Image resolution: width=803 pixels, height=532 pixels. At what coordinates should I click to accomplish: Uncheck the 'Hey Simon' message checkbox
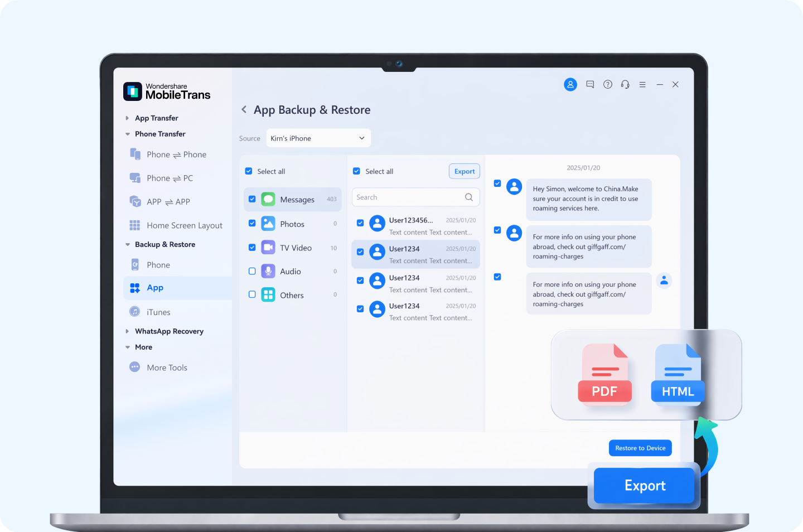(x=497, y=183)
